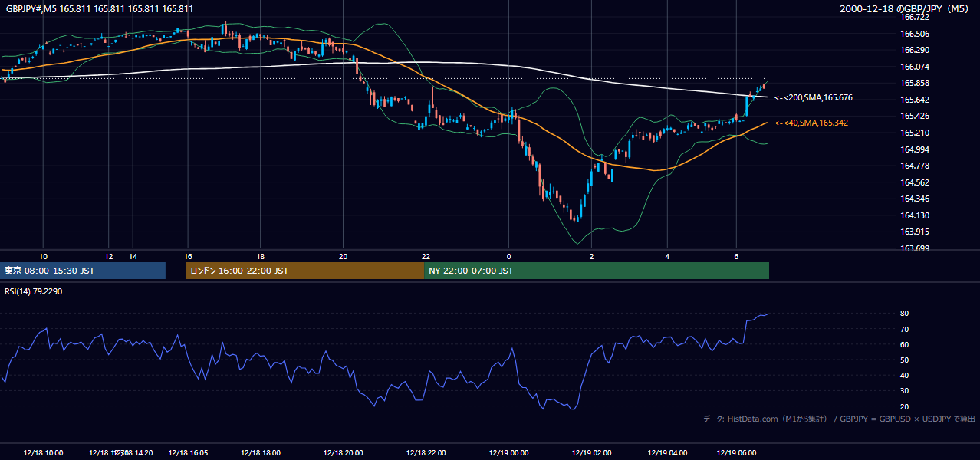Click the HistData.com data source caption
Image resolution: width=980 pixels, height=460 pixels.
840,419
